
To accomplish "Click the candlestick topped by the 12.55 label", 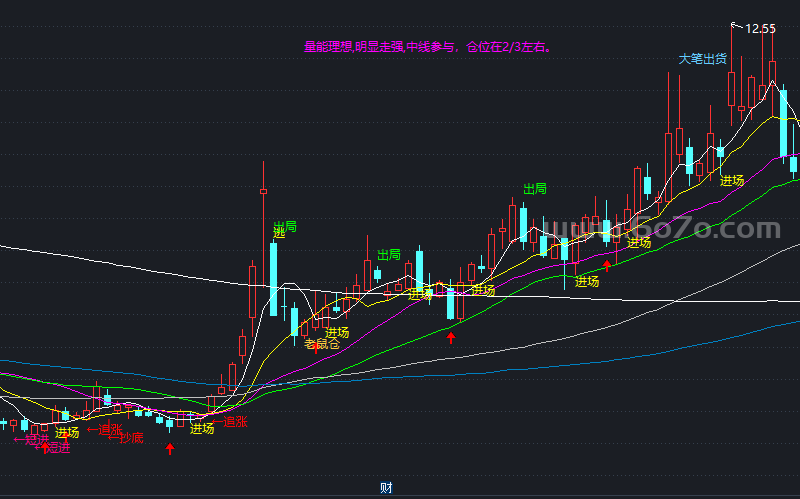I will point(732,89).
